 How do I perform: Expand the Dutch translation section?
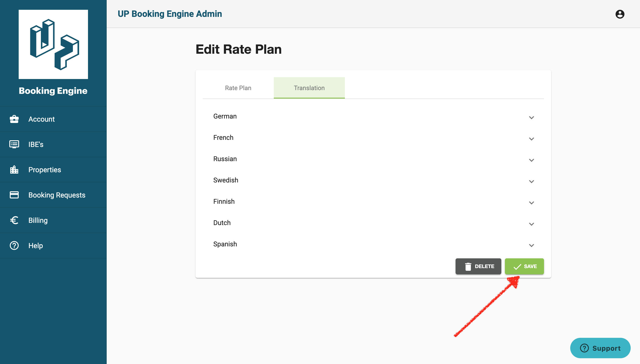532,224
